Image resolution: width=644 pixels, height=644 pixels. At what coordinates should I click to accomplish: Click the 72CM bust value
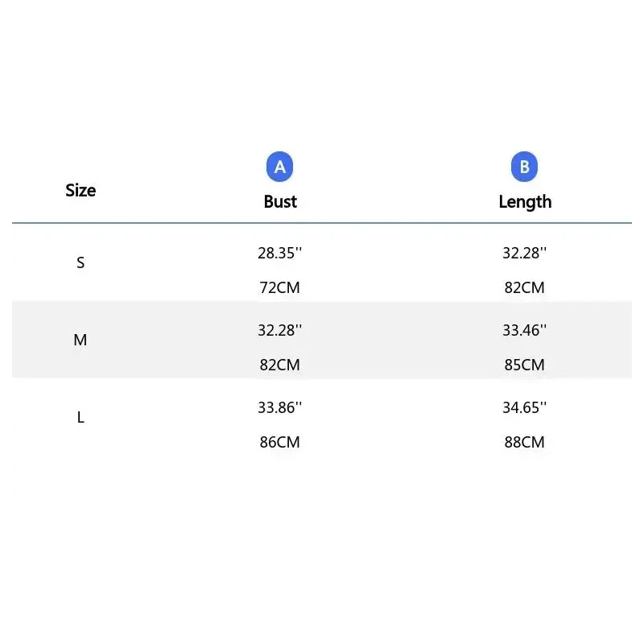(279, 287)
